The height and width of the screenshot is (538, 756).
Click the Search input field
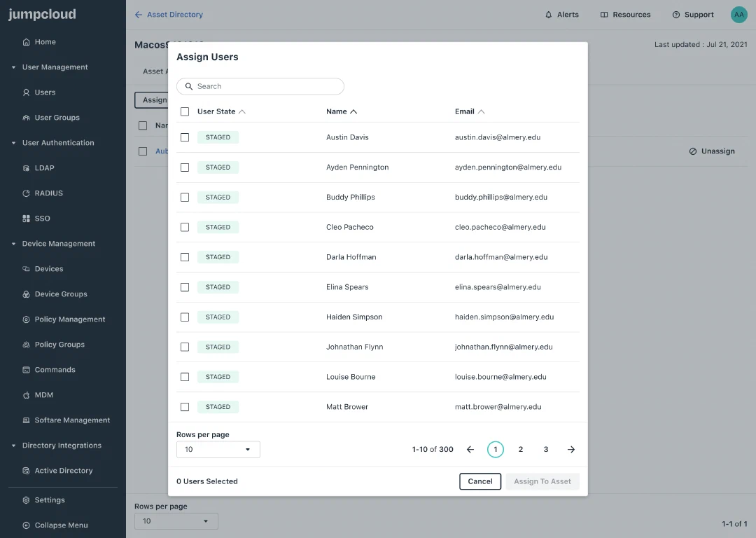tap(260, 86)
